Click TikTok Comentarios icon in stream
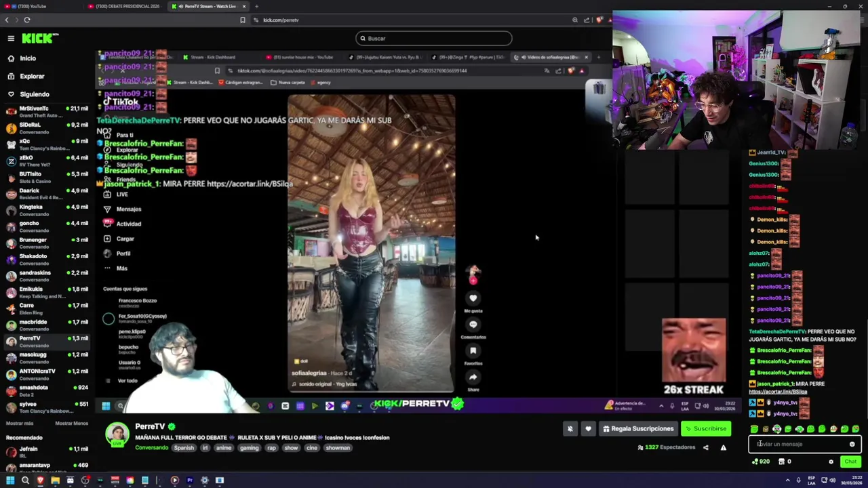 (473, 325)
